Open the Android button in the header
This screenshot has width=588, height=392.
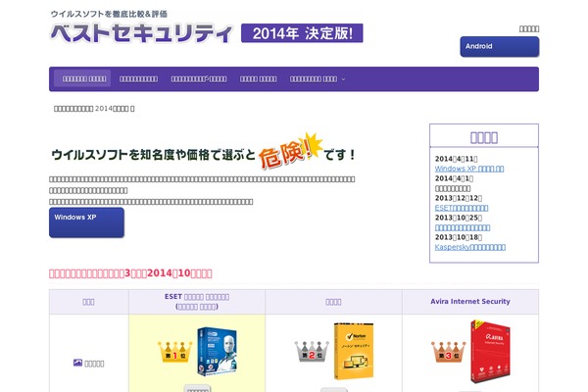[x=500, y=46]
